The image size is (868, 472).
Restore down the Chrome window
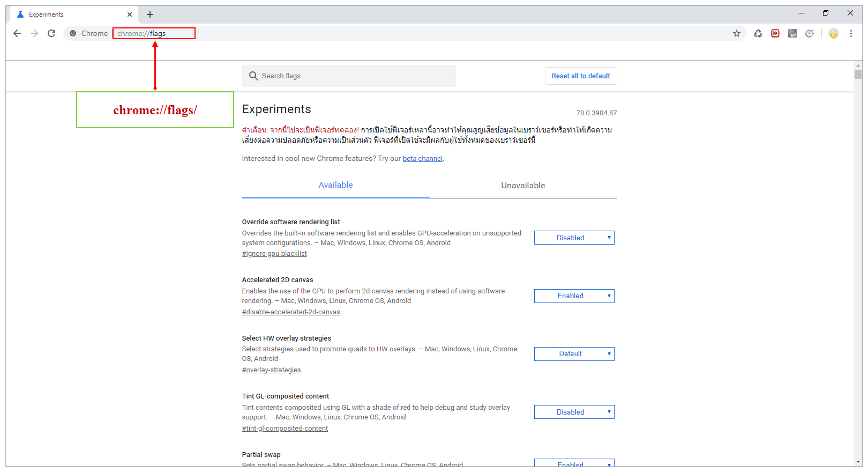tap(826, 13)
